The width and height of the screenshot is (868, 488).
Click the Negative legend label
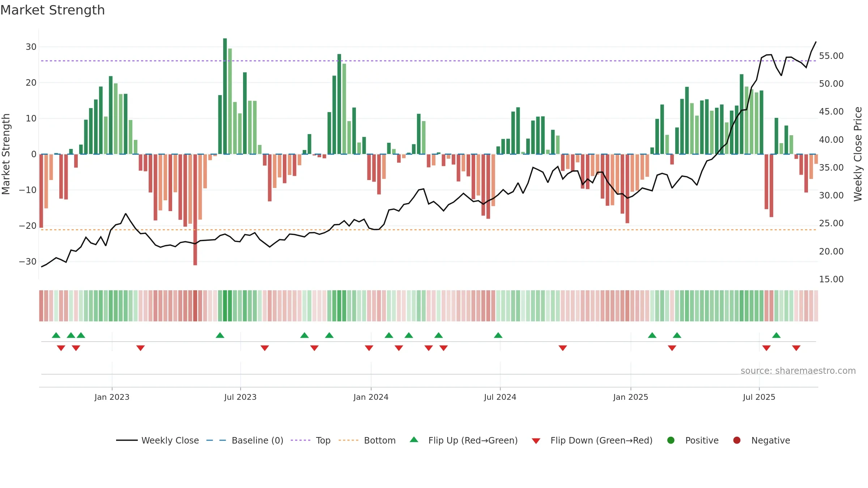771,440
